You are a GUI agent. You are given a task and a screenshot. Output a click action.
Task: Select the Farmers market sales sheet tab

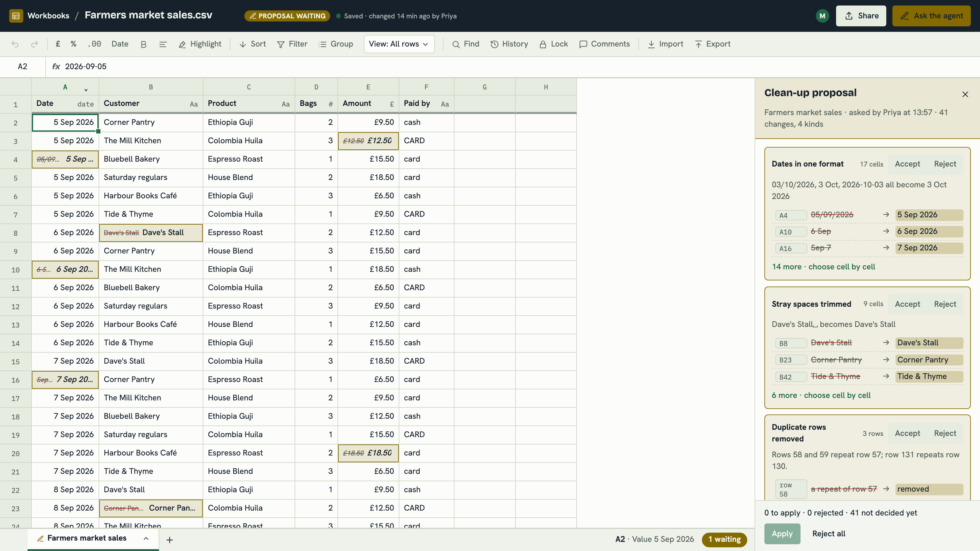pyautogui.click(x=93, y=538)
